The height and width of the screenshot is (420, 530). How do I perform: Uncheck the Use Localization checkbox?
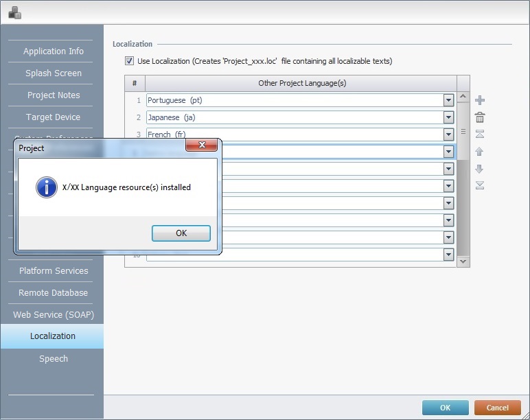pyautogui.click(x=129, y=61)
